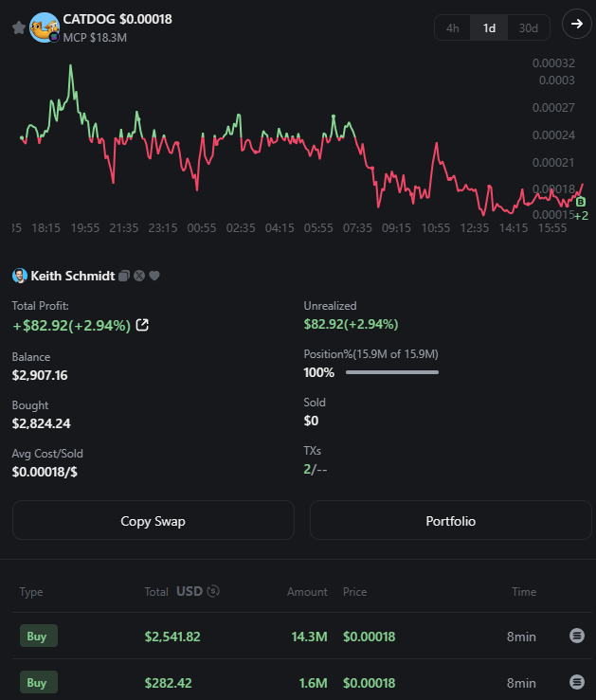Click the Buy tag on $2,541.82 row
The width and height of the screenshot is (596, 700).
tap(39, 636)
